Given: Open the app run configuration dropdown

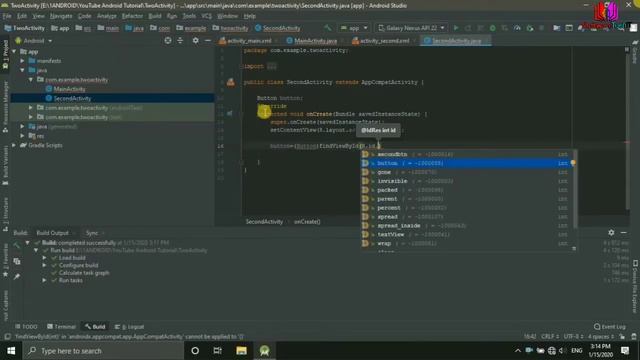Looking at the screenshot, I should [353, 28].
